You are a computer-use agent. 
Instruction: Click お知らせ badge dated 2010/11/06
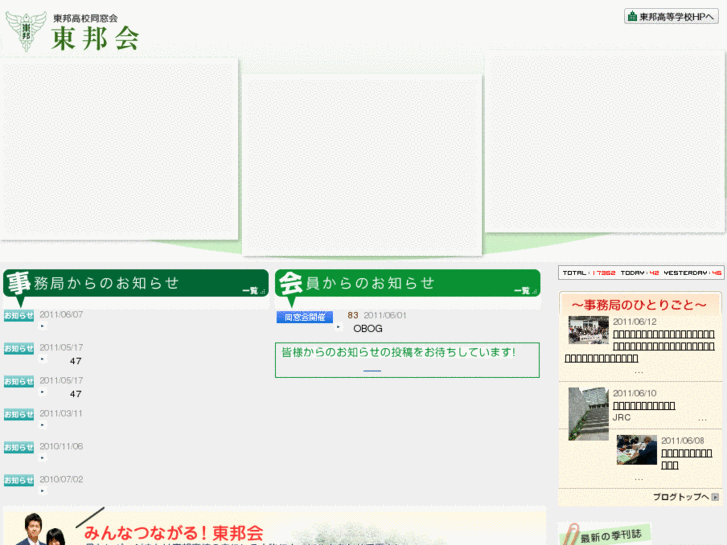pyautogui.click(x=19, y=448)
